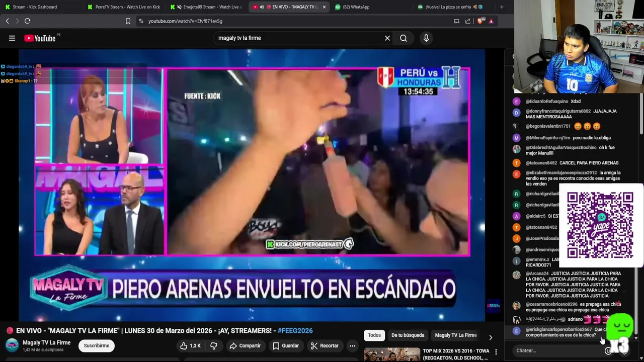Click @aldairc5 chat username
Screen dimensions: 644x362
pyautogui.click(x=535, y=216)
